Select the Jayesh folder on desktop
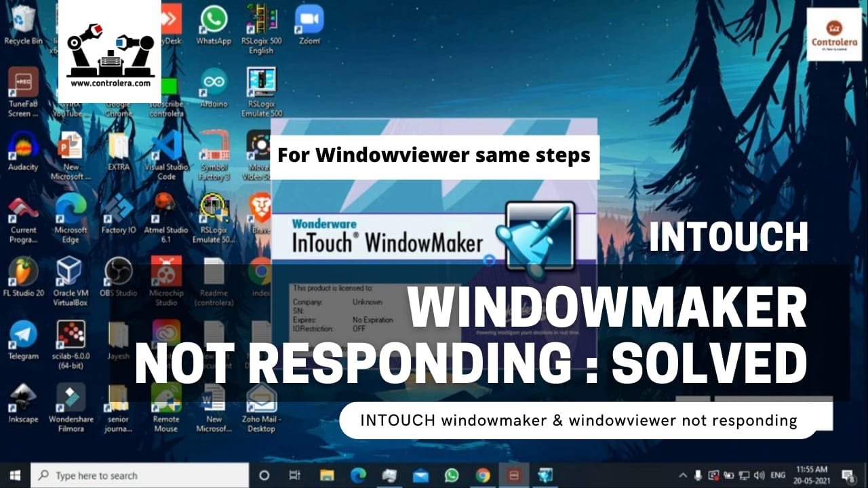Viewport: 868px width, 488px height. (x=119, y=340)
